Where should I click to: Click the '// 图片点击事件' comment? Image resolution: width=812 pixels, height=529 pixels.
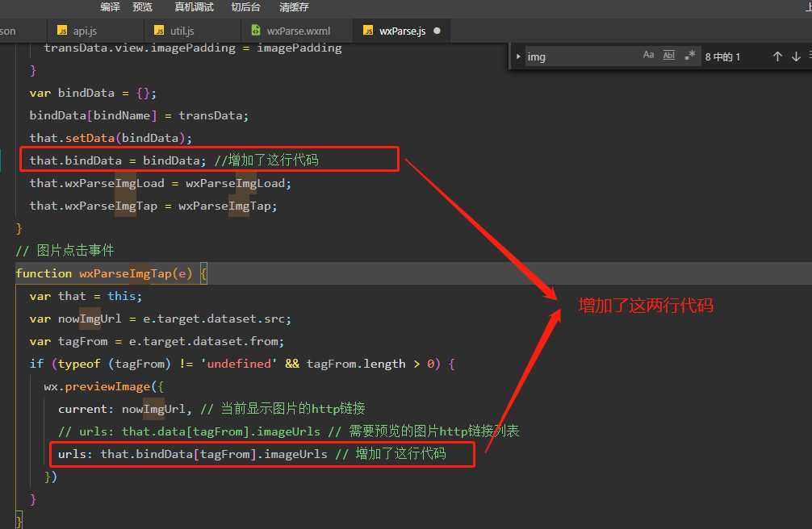[x=65, y=251]
